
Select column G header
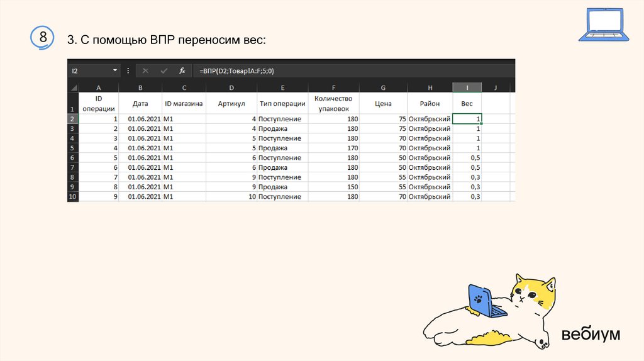(383, 87)
